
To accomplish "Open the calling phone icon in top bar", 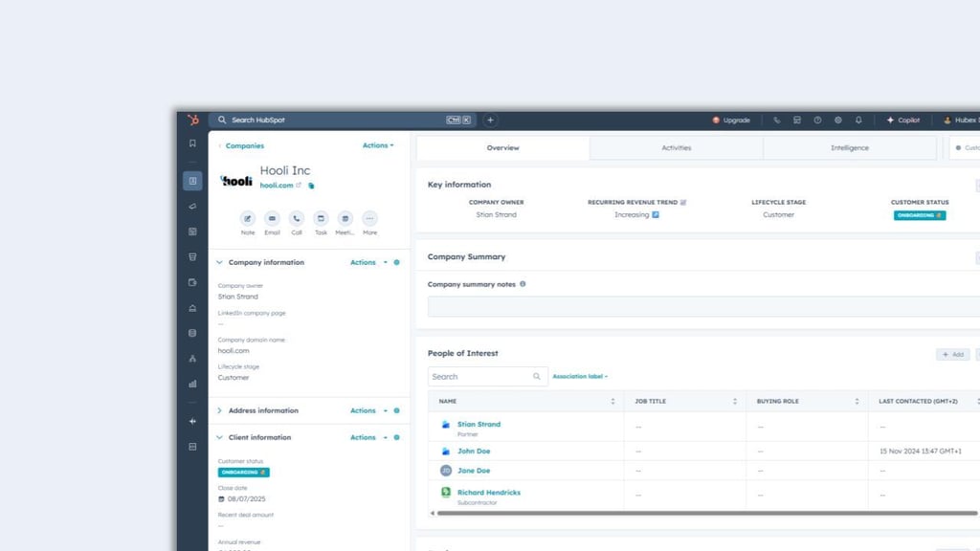I will (777, 120).
